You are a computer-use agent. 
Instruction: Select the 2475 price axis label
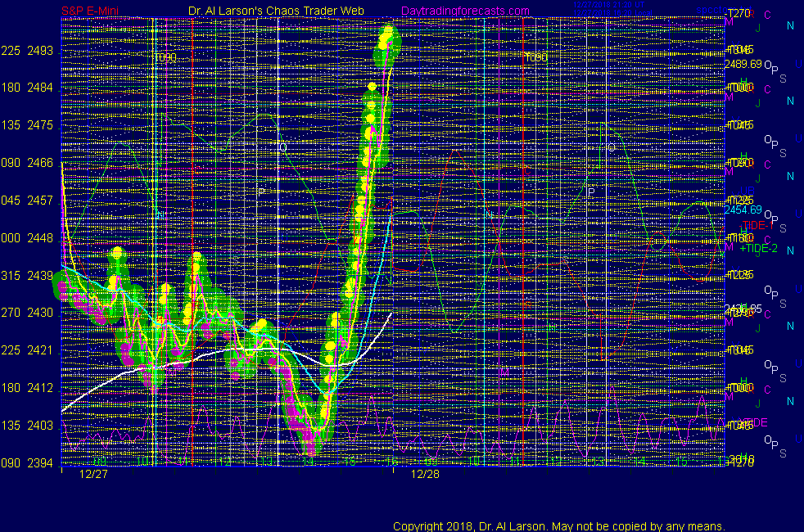40,125
